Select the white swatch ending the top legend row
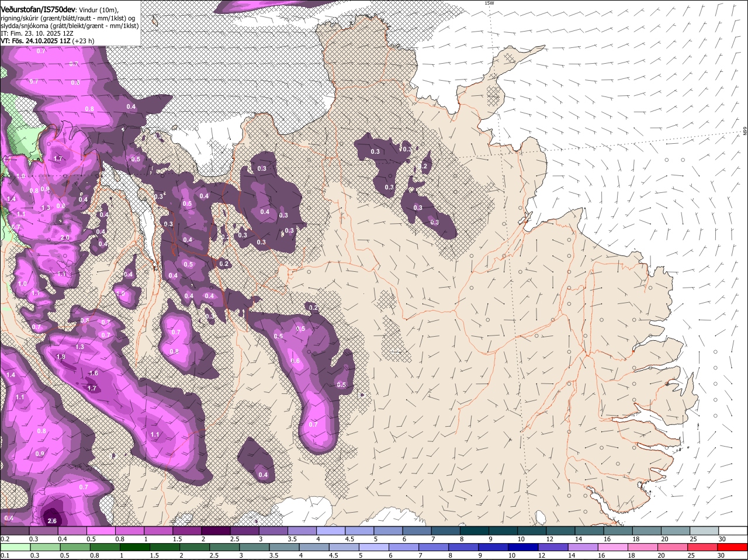Screen dimensions: 748x560 (733, 530)
